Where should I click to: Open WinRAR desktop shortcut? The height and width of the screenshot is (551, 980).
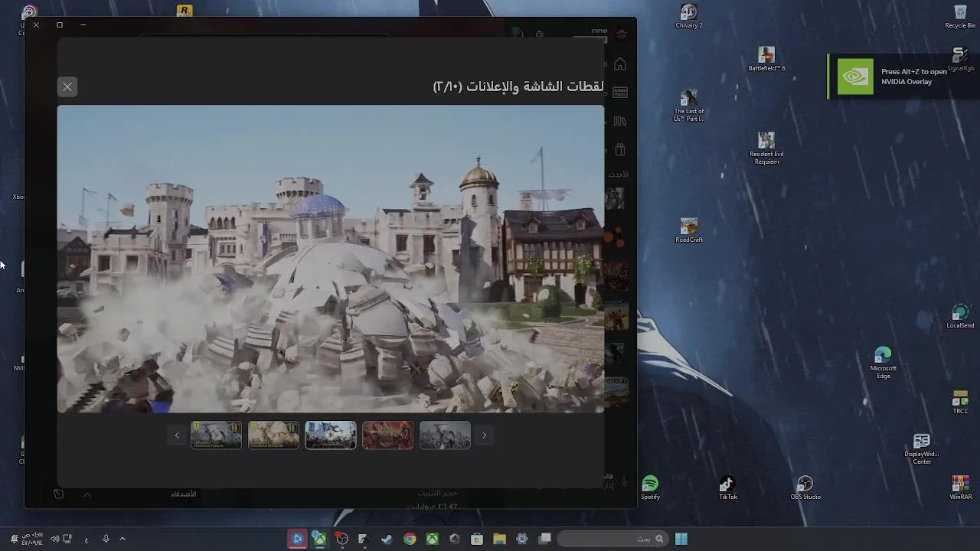tap(960, 487)
